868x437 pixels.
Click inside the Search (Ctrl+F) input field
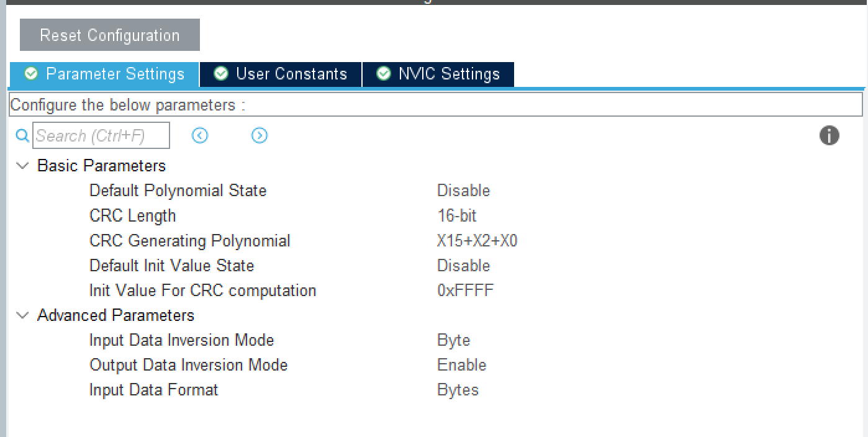click(x=101, y=135)
